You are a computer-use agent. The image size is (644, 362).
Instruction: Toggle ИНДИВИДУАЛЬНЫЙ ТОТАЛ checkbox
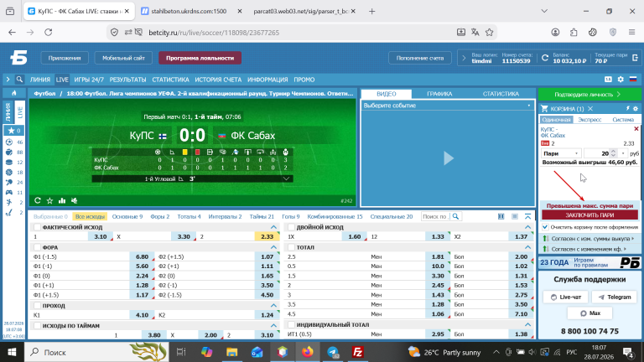(x=291, y=324)
